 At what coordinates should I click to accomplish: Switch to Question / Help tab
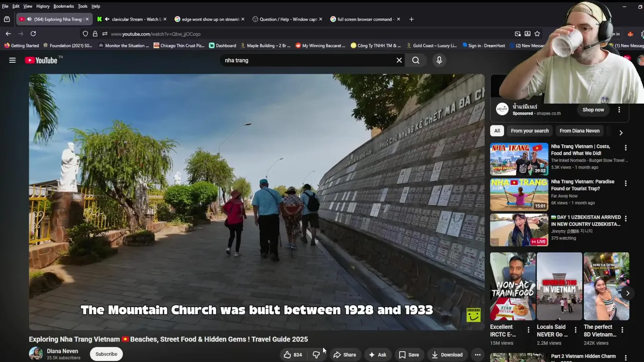287,19
